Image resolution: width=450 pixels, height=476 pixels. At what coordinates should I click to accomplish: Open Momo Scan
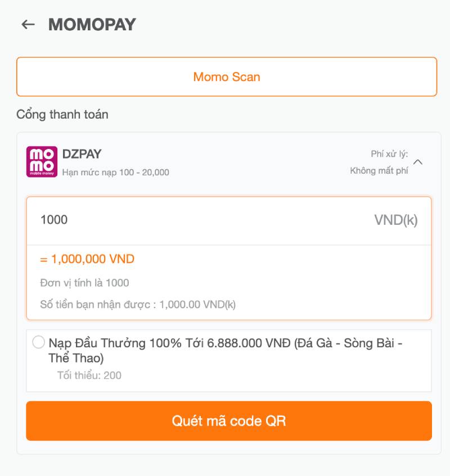(x=226, y=76)
